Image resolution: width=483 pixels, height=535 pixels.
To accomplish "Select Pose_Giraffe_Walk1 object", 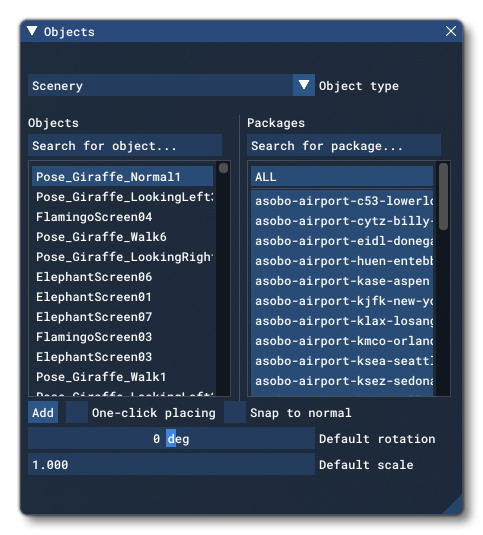I will point(122,377).
